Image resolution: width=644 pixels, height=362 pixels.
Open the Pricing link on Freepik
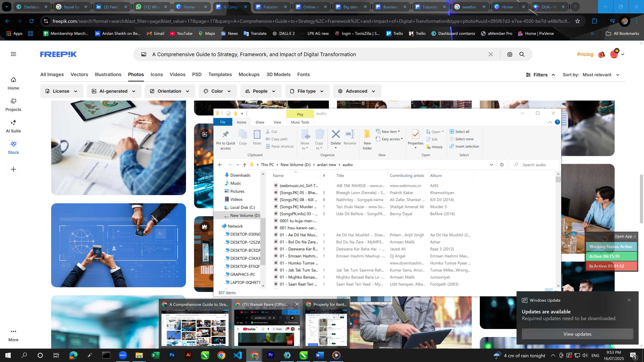585,54
